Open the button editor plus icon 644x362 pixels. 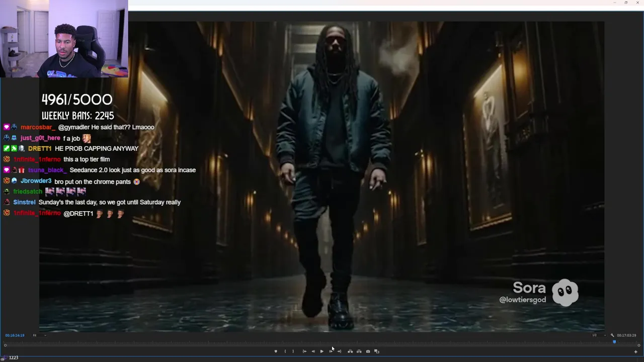point(635,352)
